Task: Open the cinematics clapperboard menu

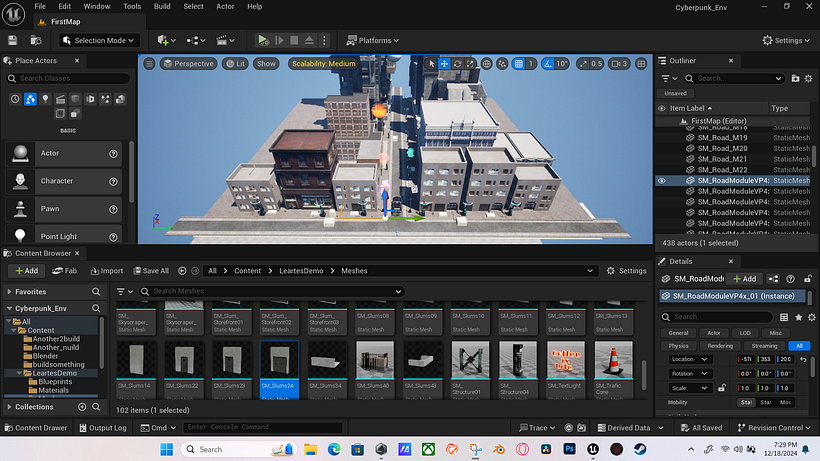Action: 225,40
